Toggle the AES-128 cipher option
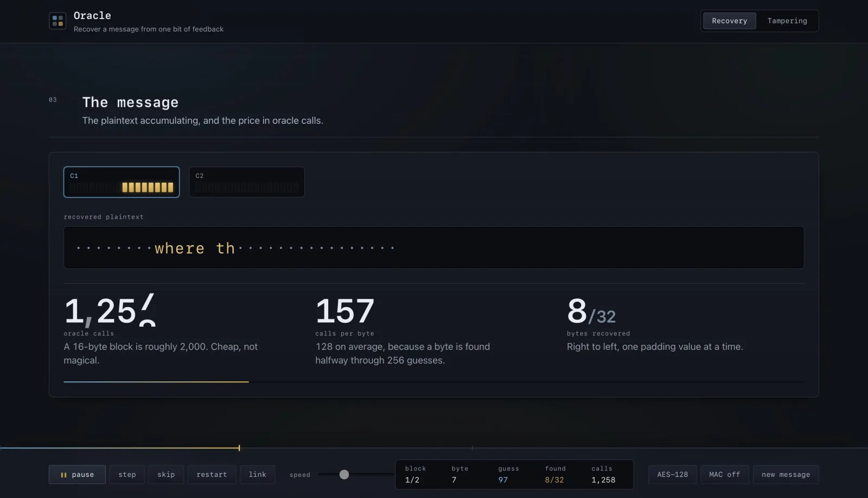 [672, 475]
